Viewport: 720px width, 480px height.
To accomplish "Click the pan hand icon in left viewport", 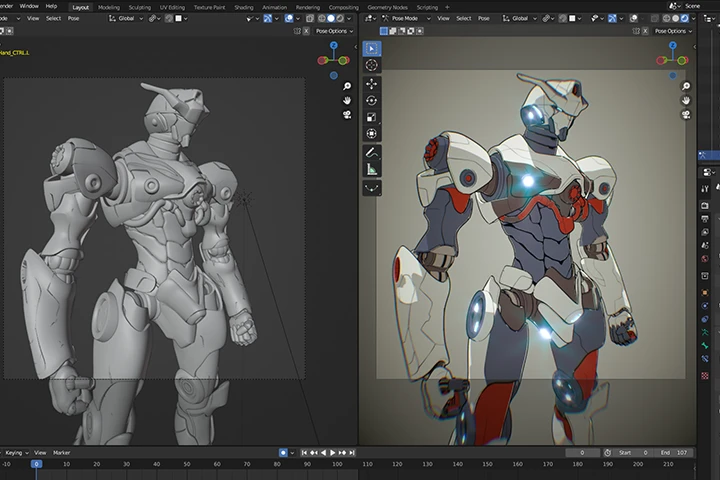I will click(x=347, y=100).
